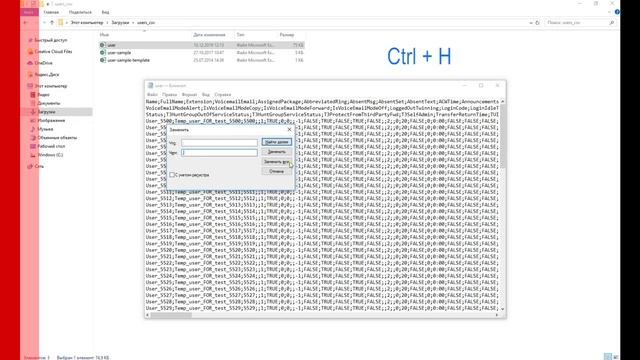This screenshot has width=640, height=360.
Task: Open 'Creative Cloud Files' in the sidebar
Action: tap(53, 52)
